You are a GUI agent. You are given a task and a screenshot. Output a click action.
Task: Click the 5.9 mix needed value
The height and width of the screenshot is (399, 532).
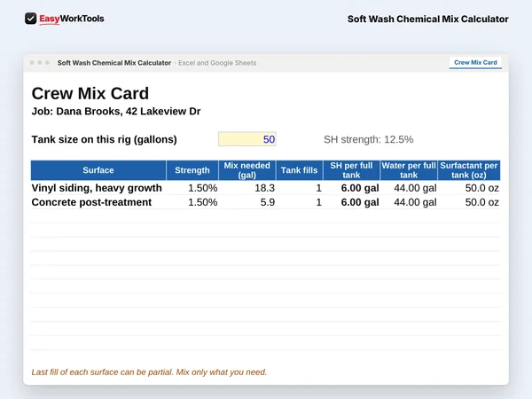pos(268,202)
